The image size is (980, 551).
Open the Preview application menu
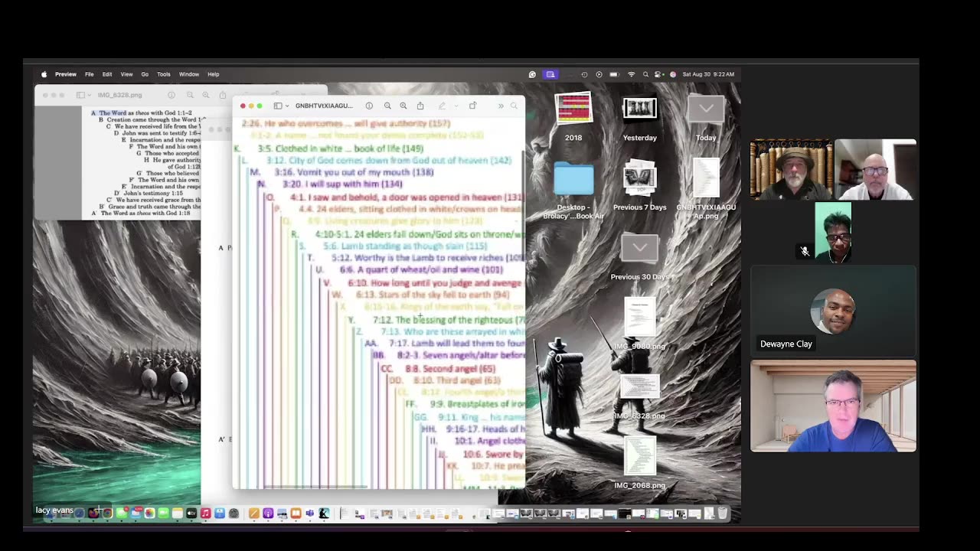point(65,74)
